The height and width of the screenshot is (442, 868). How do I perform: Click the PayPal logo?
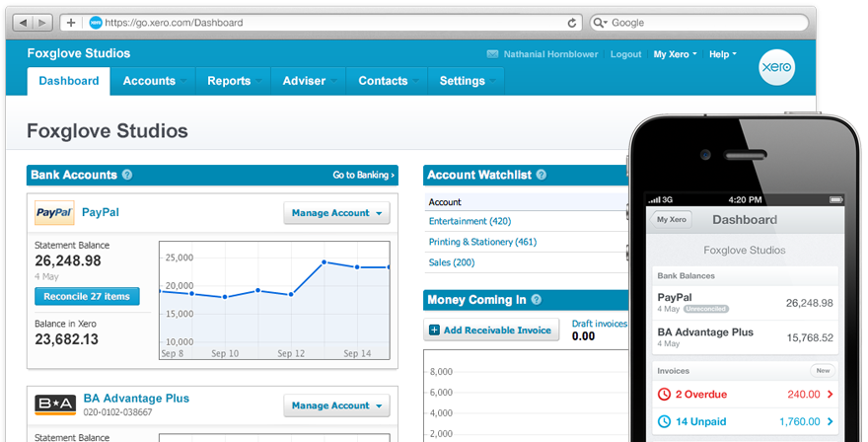pyautogui.click(x=54, y=213)
